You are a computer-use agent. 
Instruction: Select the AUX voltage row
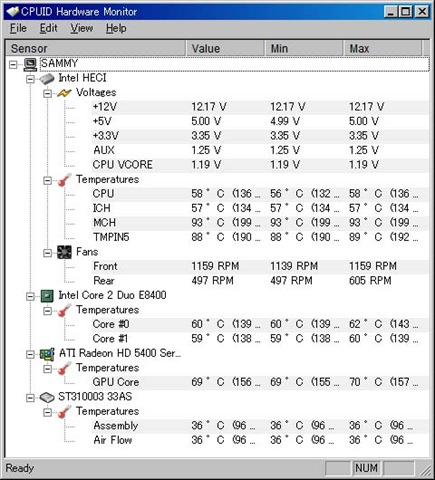[260, 150]
